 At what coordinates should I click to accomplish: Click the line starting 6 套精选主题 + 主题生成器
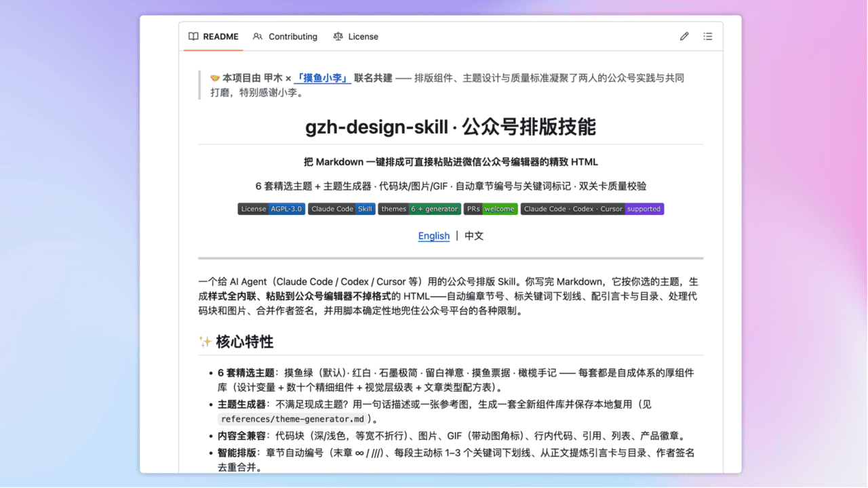[x=451, y=186]
